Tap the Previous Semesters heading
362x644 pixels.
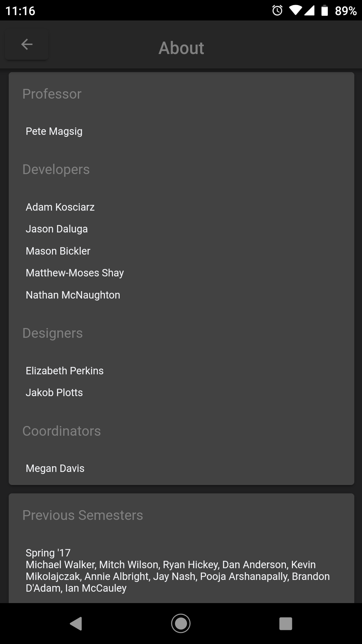coord(82,515)
